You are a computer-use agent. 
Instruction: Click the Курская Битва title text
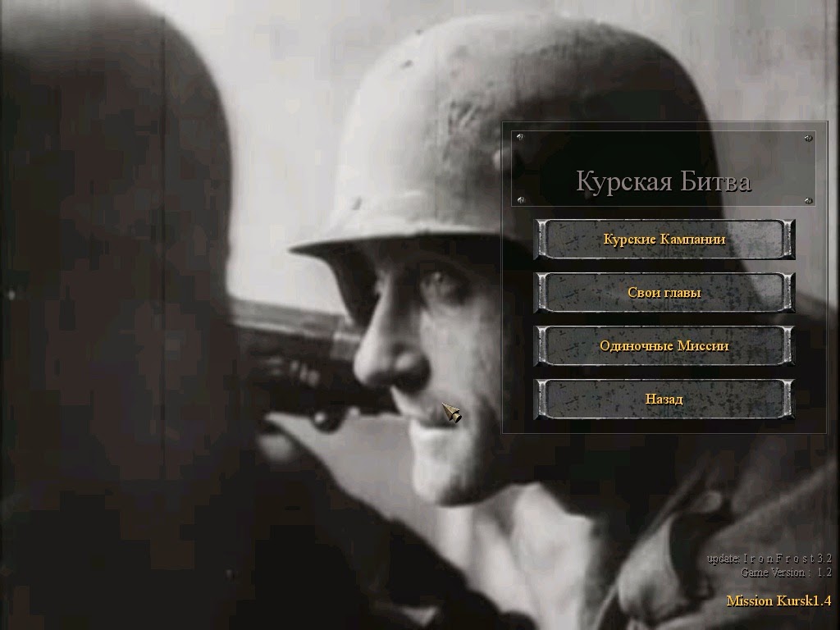(663, 181)
